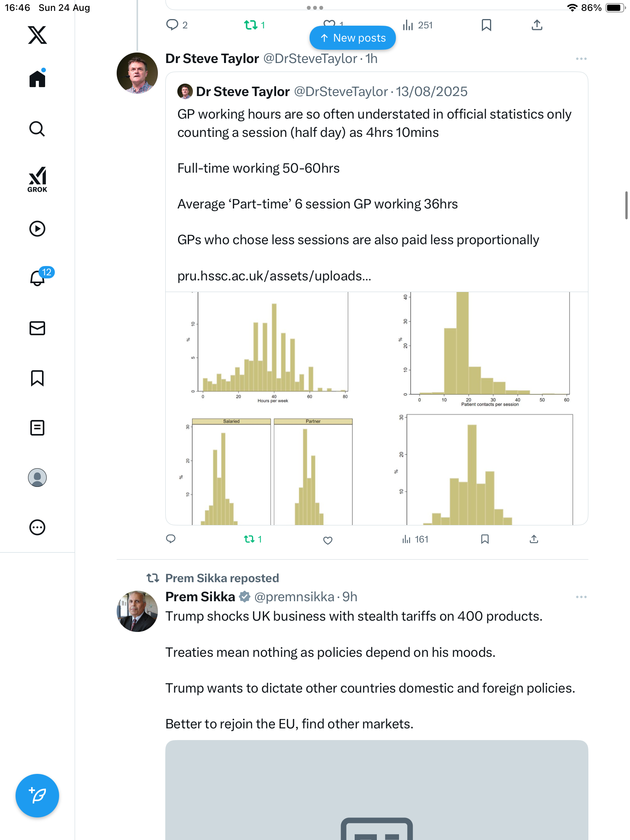630x840 pixels.
Task: Open the video play icon in sidebar
Action: (x=37, y=229)
